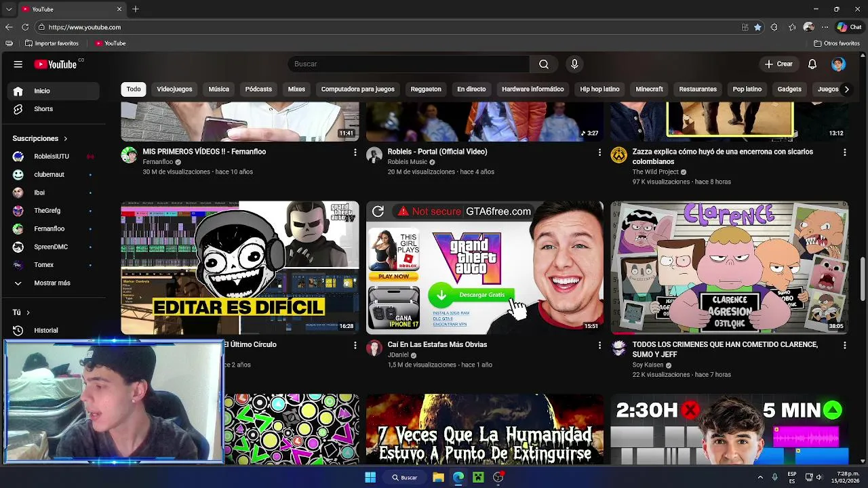868x488 pixels.
Task: Open RobleisIUTU subscription channel
Action: pyautogui.click(x=53, y=157)
